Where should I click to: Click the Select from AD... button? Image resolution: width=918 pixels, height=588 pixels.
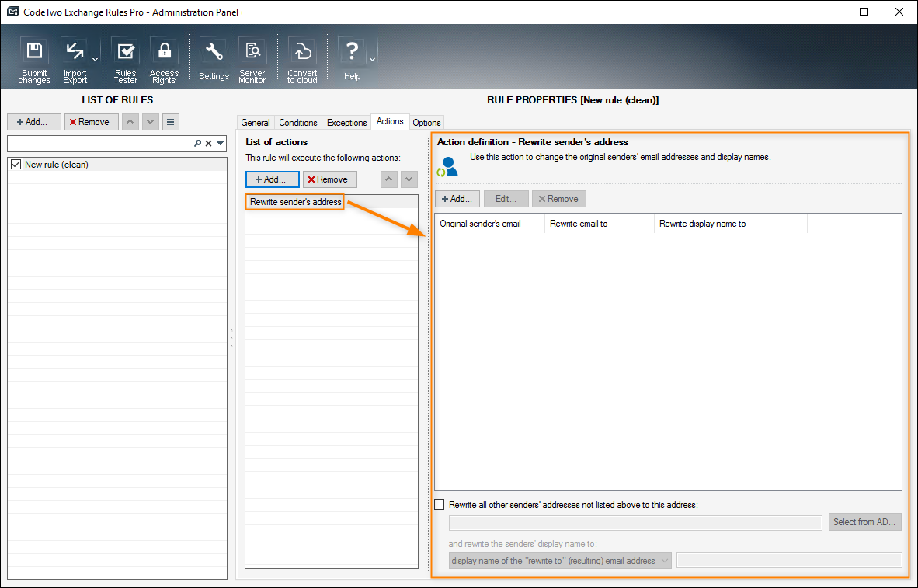click(x=864, y=522)
